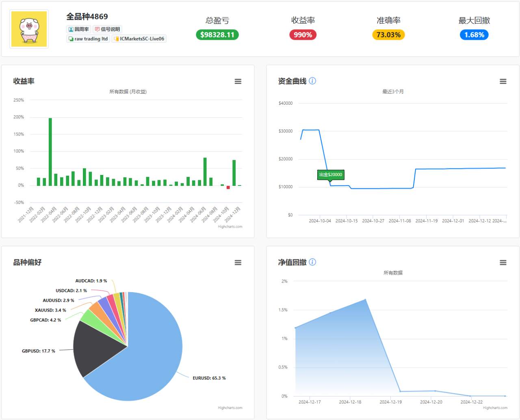Image resolution: width=520 pixels, height=420 pixels.
Task: Open the 品种偏好 chart hamburger menu
Action: coord(238,263)
